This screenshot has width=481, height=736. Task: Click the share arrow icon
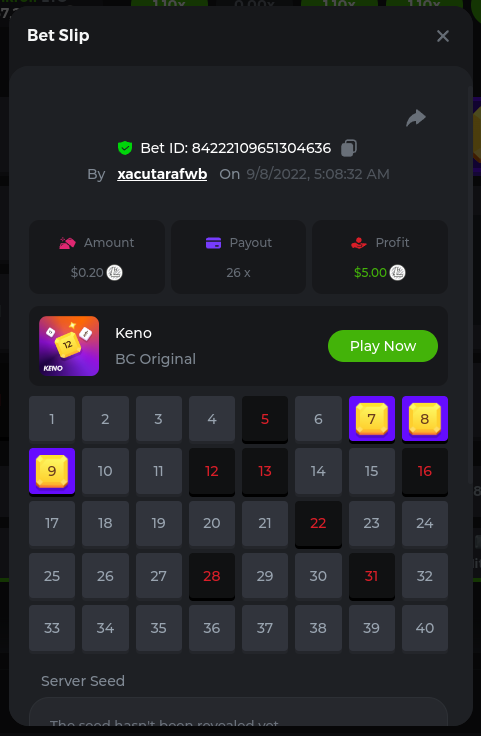tap(416, 118)
